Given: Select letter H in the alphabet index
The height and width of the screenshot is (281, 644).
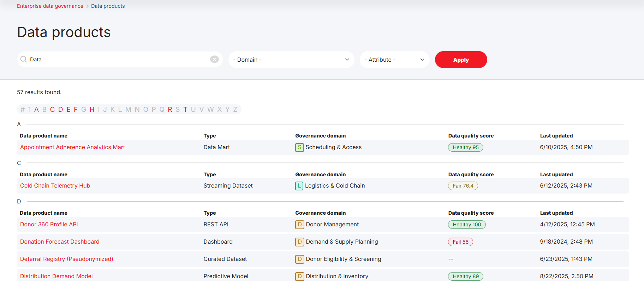Looking at the screenshot, I should point(92,110).
